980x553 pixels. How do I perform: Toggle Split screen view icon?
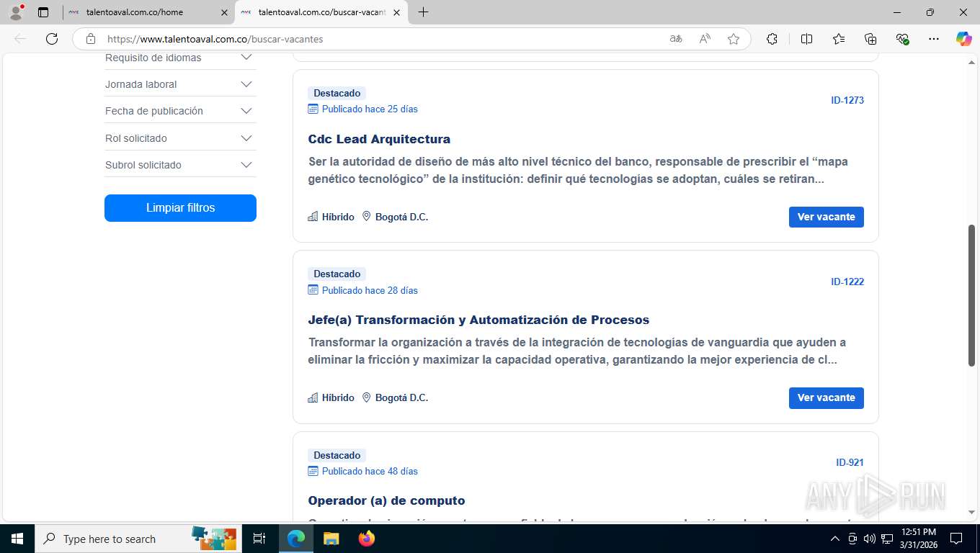coord(806,39)
